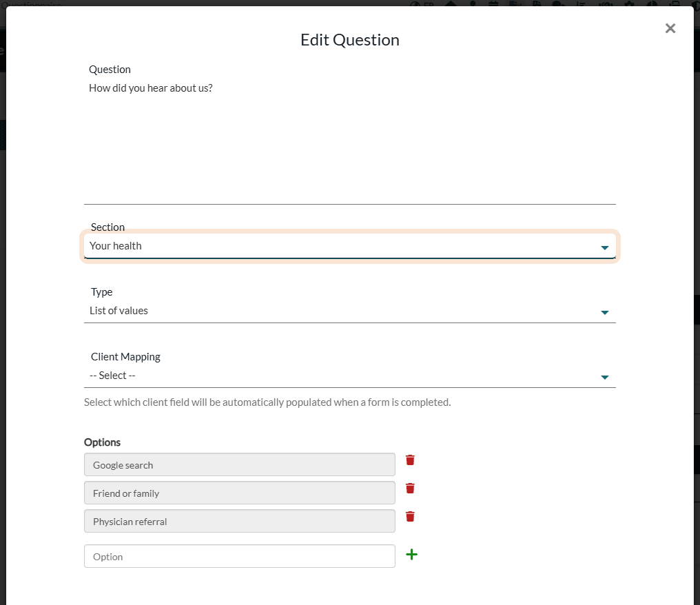Click the Friend or family option field

pyautogui.click(x=240, y=493)
